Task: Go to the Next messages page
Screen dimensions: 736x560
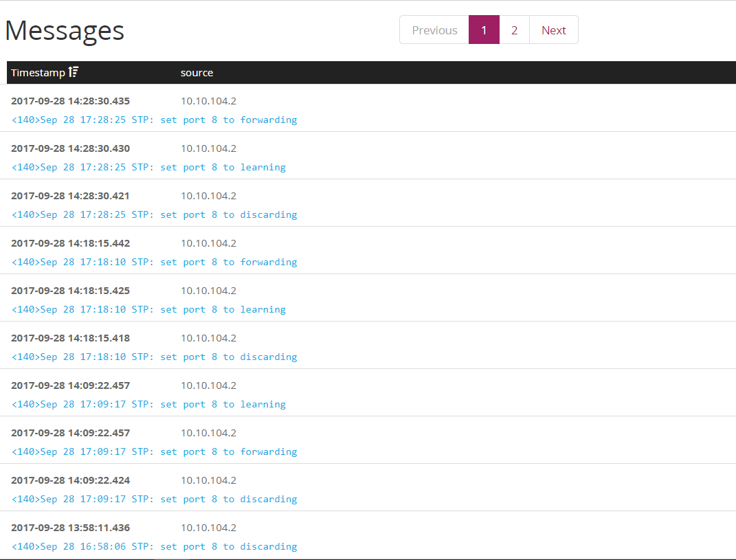Action: pyautogui.click(x=554, y=30)
